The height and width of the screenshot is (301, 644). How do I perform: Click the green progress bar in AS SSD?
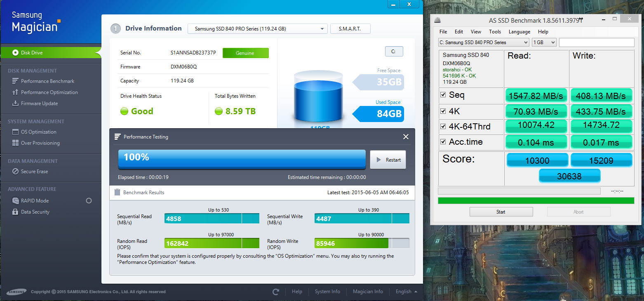pyautogui.click(x=536, y=201)
